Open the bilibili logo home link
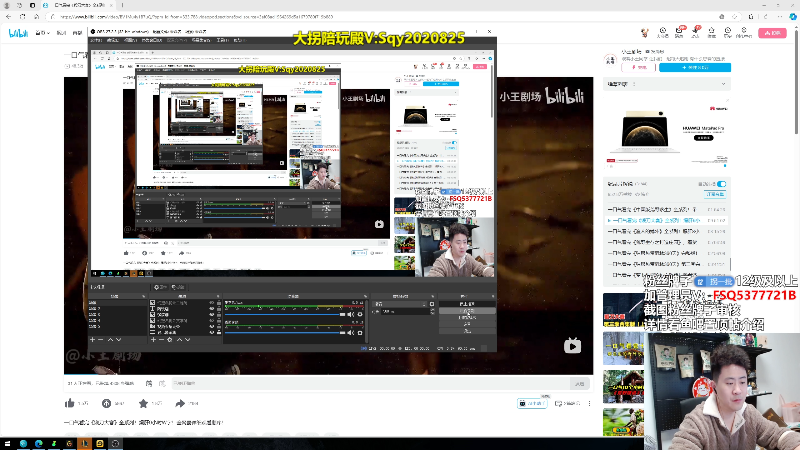Image resolution: width=800 pixels, height=450 pixels. [x=18, y=33]
